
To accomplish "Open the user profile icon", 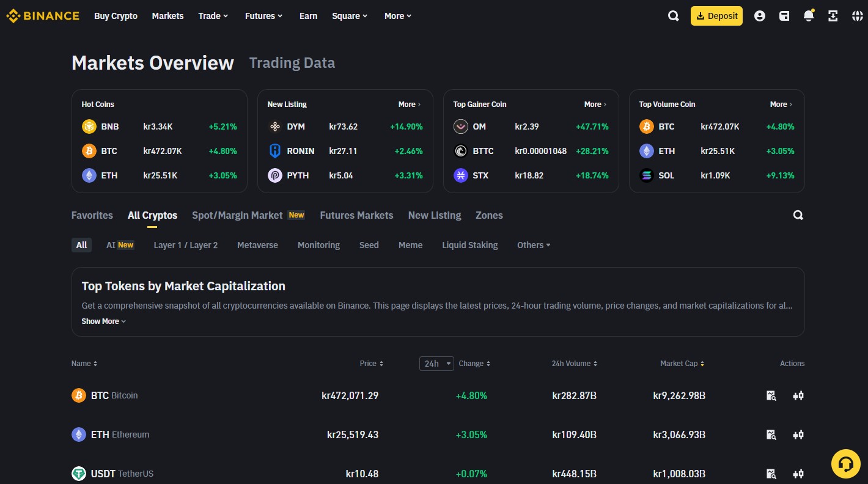I will (x=760, y=16).
